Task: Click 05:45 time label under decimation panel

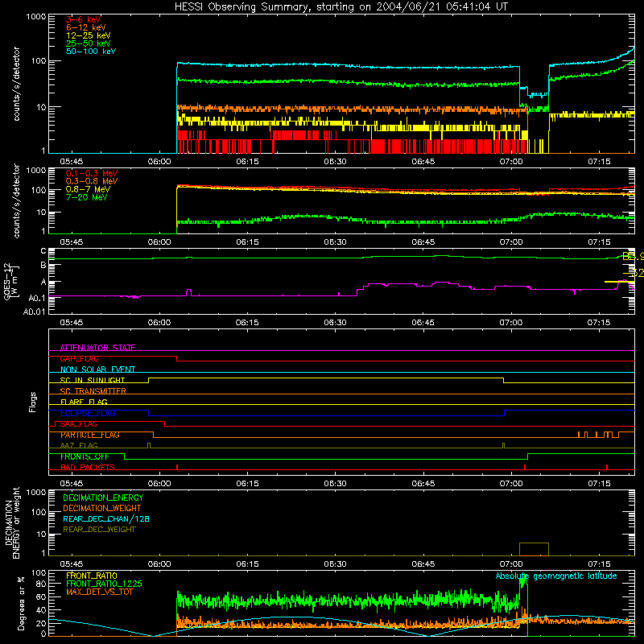Action: click(72, 564)
